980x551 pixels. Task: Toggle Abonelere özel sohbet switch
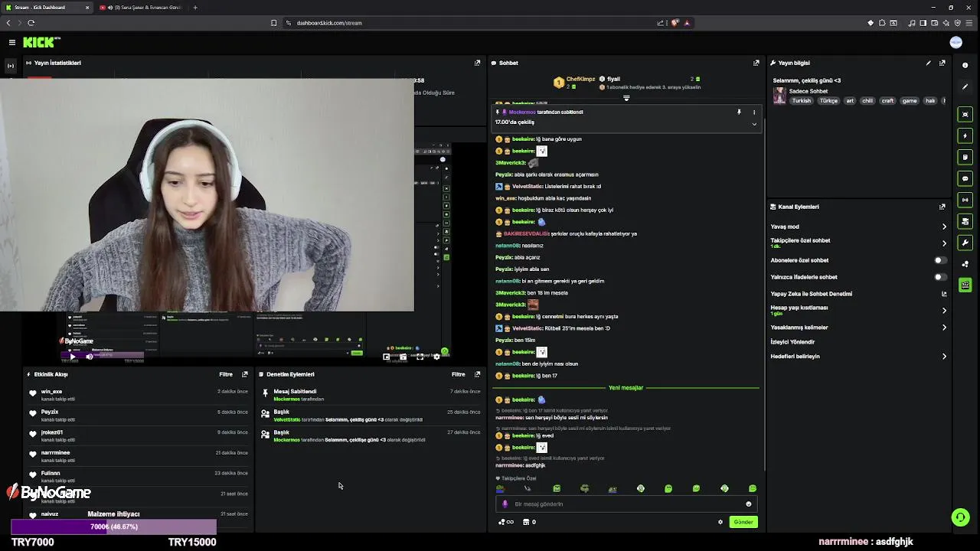(940, 260)
